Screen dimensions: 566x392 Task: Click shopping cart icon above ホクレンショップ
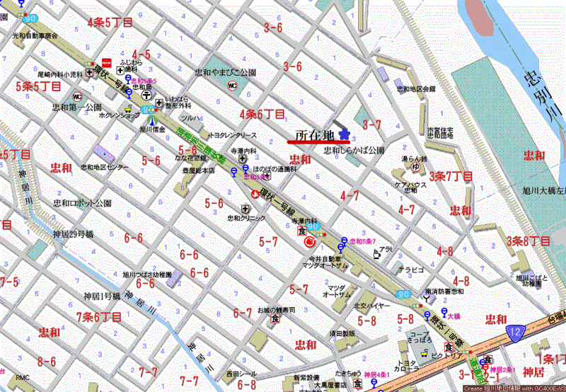[128, 108]
